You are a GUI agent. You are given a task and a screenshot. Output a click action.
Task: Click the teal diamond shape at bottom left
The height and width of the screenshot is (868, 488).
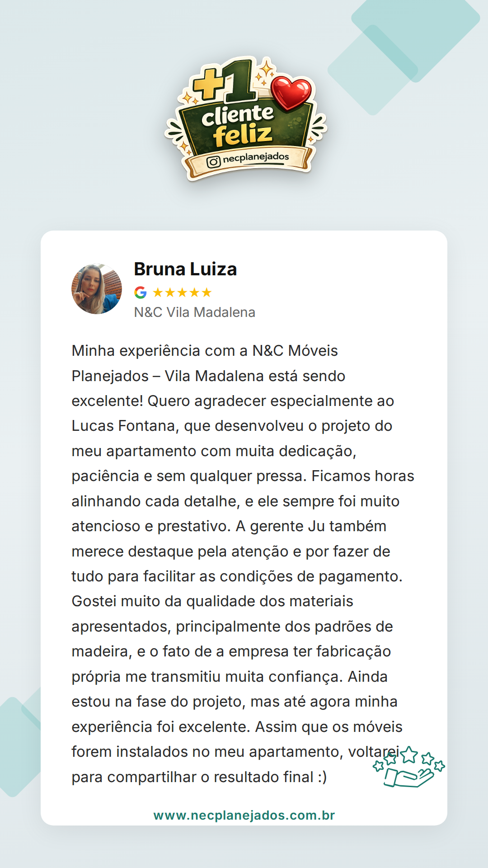[18, 746]
